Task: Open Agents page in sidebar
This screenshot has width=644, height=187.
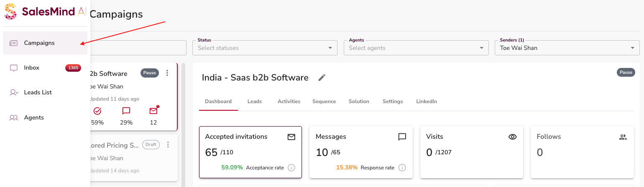Action: pos(34,118)
